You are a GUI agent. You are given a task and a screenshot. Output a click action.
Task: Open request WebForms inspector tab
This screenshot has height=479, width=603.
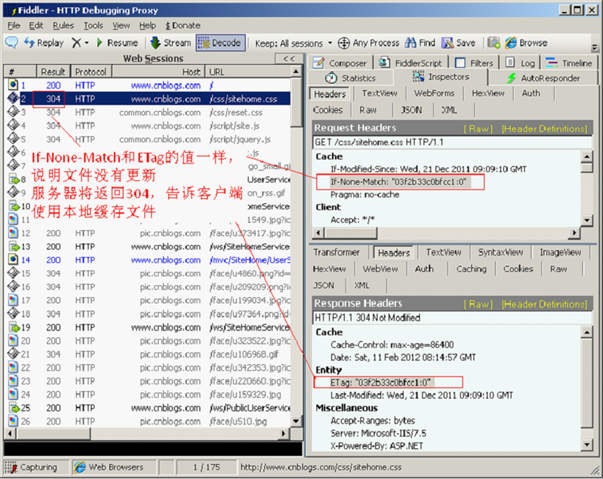tap(434, 93)
